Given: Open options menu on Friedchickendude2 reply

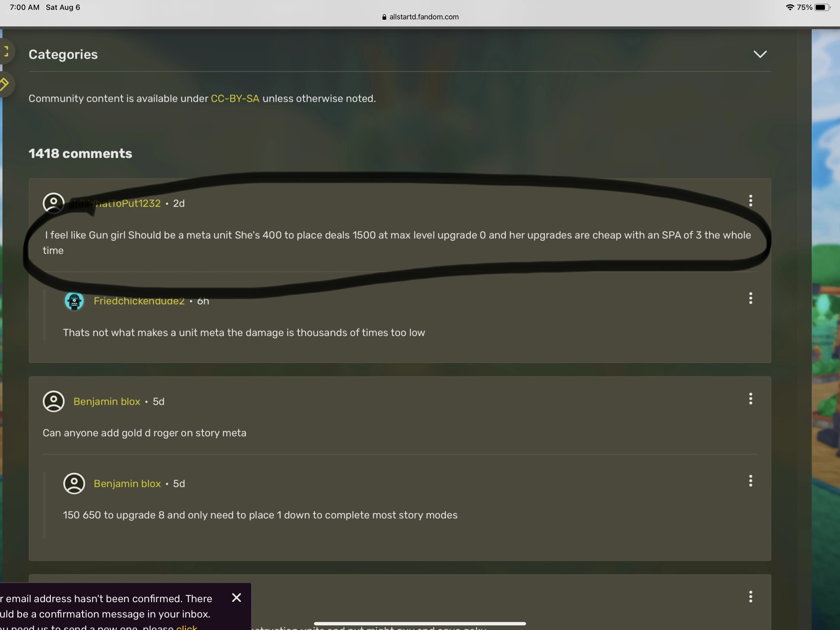Looking at the screenshot, I should [751, 298].
